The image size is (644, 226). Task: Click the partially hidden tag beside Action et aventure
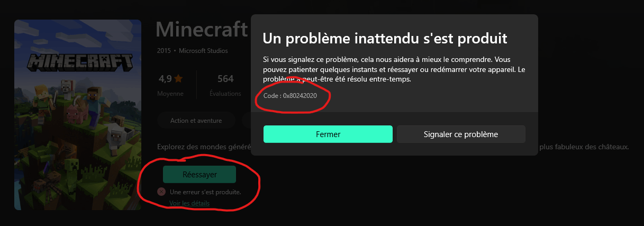pos(246,121)
